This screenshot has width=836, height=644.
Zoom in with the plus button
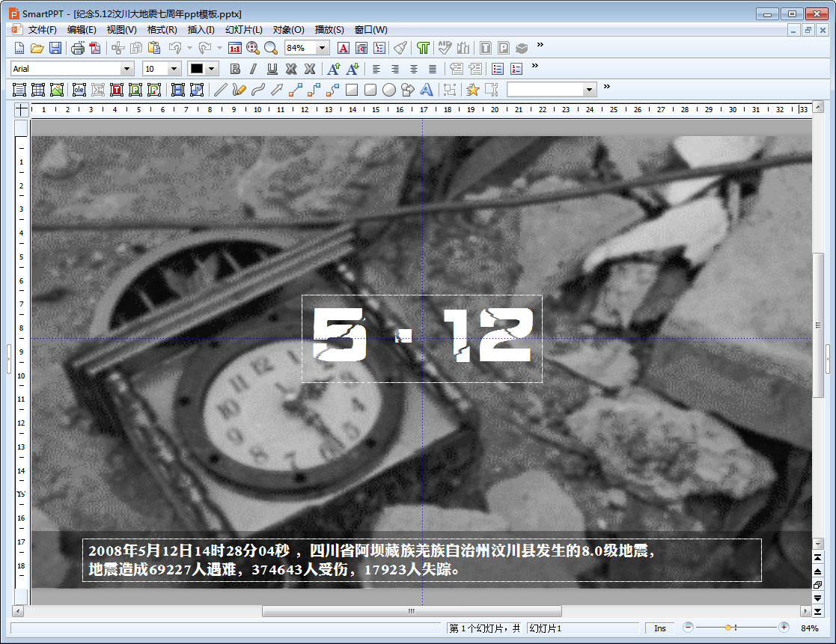[x=784, y=628]
